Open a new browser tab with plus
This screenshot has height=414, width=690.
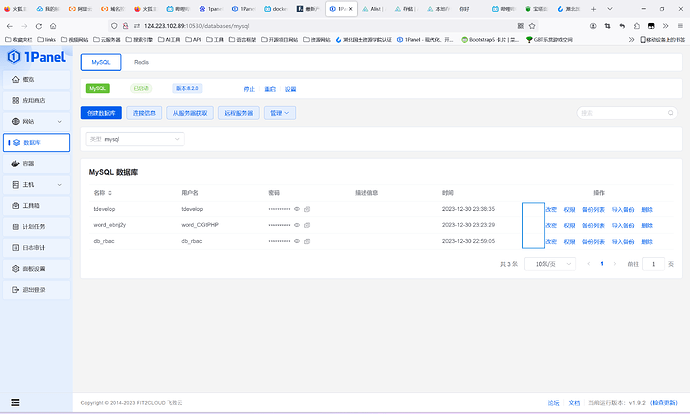[x=593, y=9]
